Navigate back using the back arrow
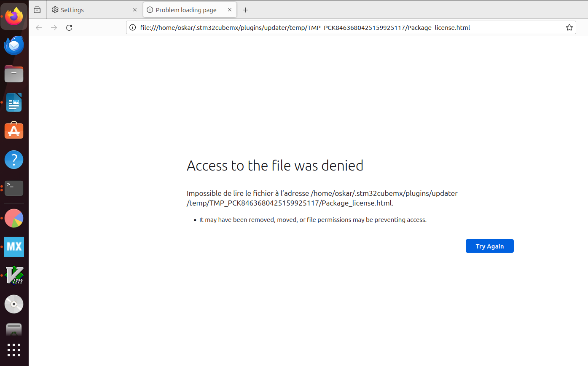The width and height of the screenshot is (588, 366). click(x=38, y=27)
